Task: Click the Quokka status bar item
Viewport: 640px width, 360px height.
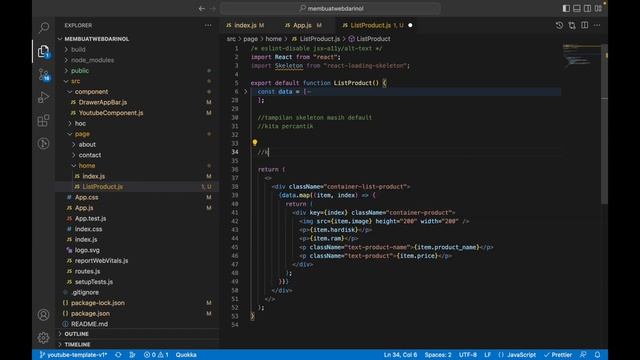Action: point(186,355)
